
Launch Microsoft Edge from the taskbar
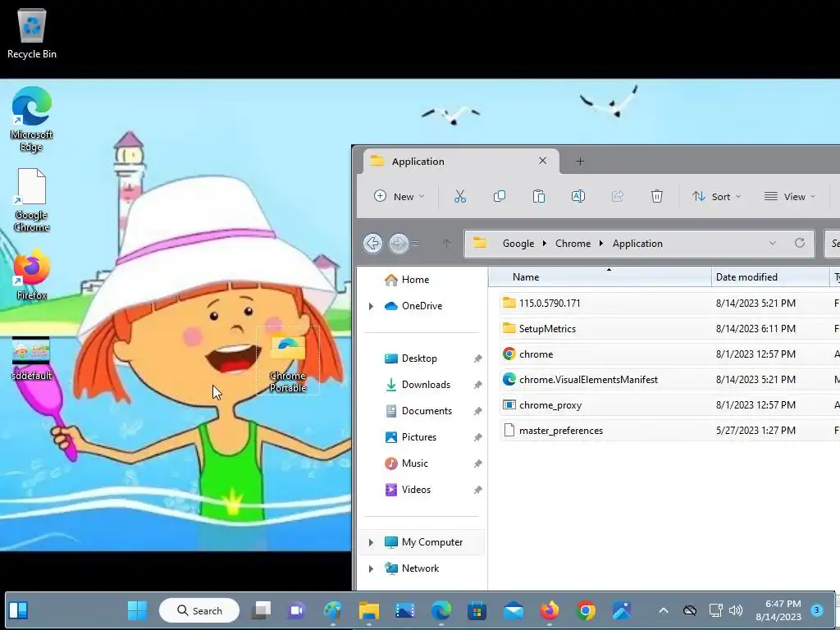click(441, 610)
